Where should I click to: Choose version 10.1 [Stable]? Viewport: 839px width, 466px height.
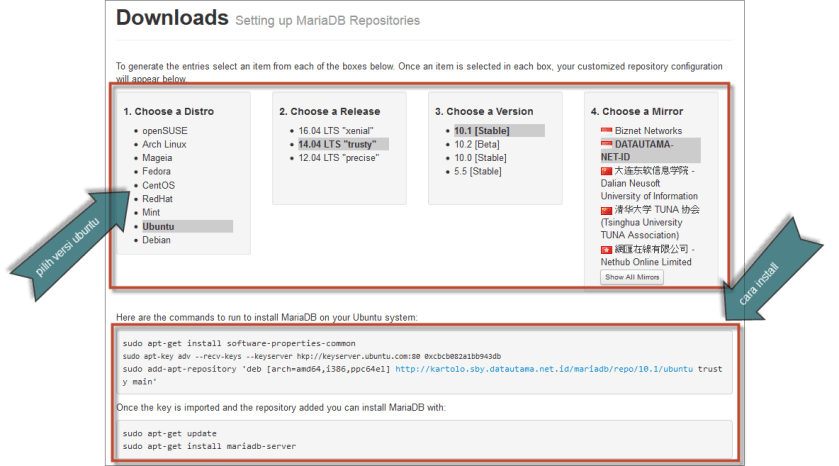click(x=499, y=131)
